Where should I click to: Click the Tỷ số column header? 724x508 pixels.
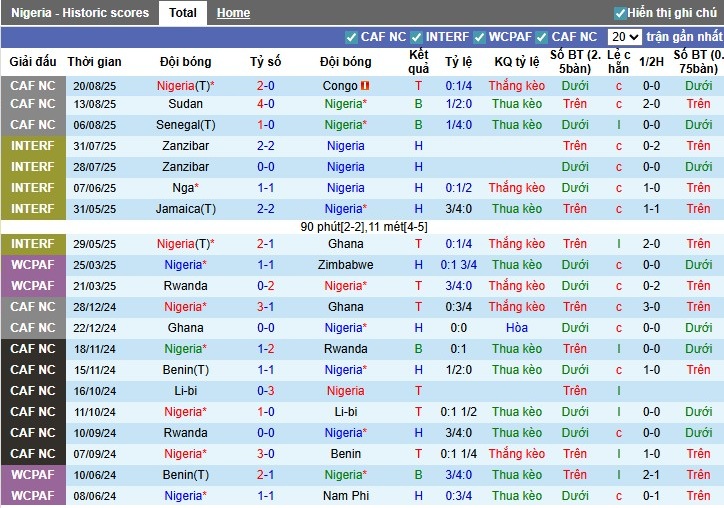[x=265, y=61]
